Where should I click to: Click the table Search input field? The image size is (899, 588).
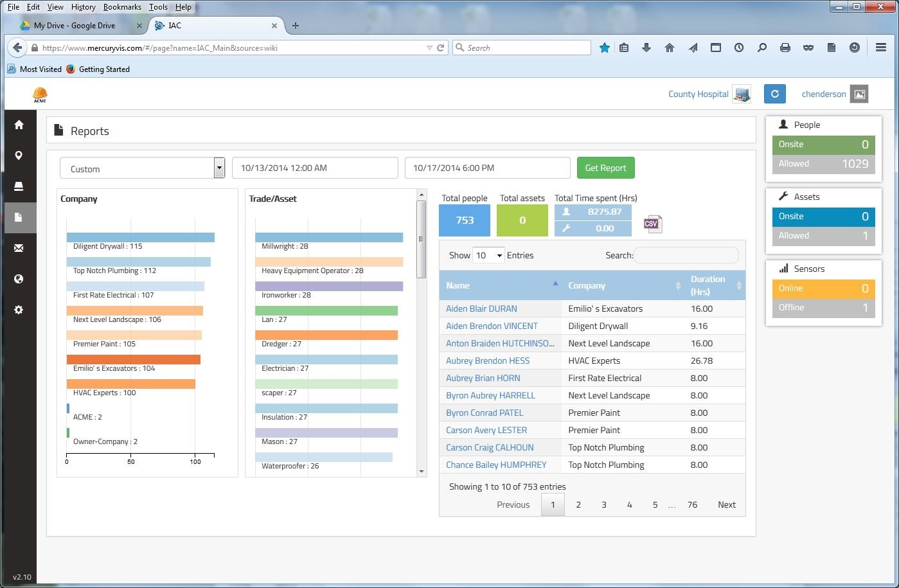[686, 255]
